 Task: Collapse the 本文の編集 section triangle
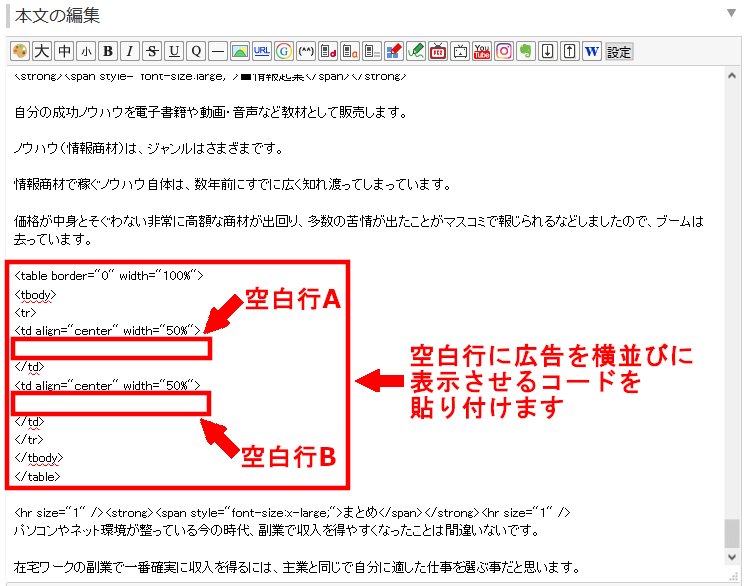tap(731, 13)
